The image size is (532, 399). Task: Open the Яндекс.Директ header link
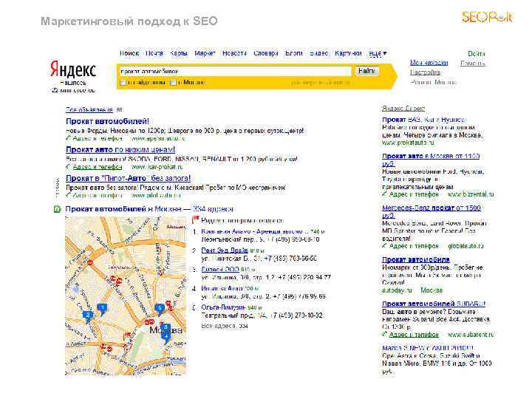pyautogui.click(x=403, y=108)
